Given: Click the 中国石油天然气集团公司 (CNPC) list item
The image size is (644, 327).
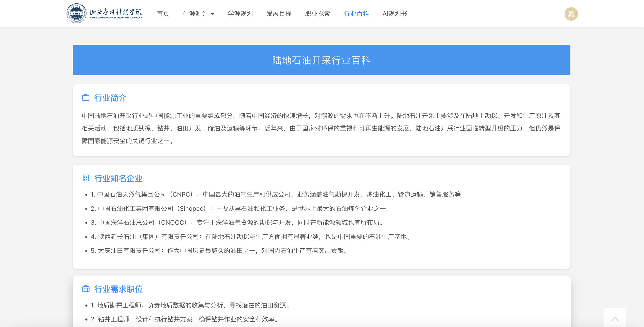Looking at the screenshot, I should point(277,194).
